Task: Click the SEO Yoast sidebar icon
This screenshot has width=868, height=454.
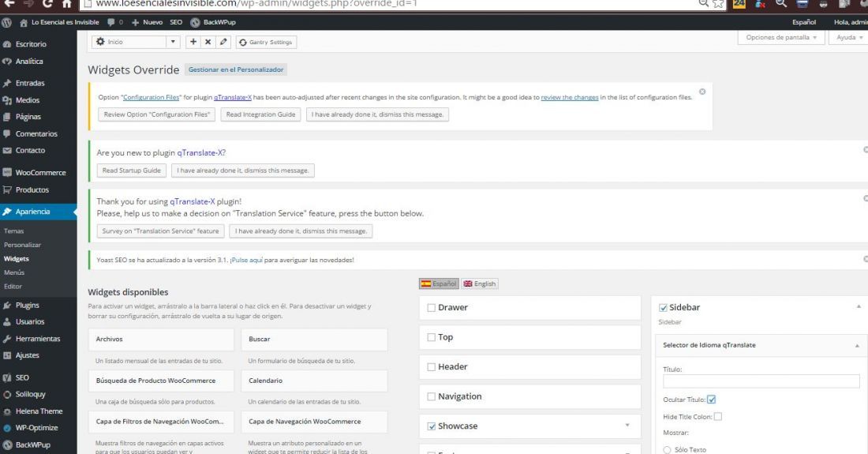Action: coord(7,377)
